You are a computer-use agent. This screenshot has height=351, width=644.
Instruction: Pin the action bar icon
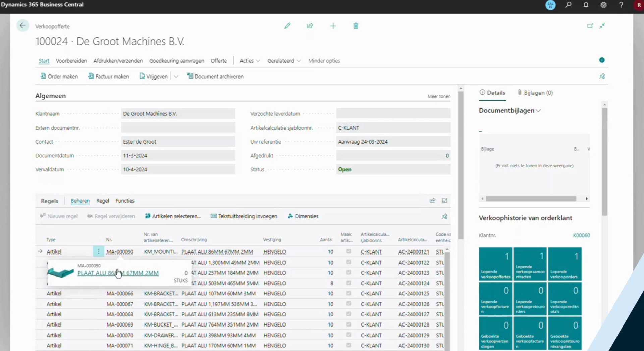coord(602,77)
